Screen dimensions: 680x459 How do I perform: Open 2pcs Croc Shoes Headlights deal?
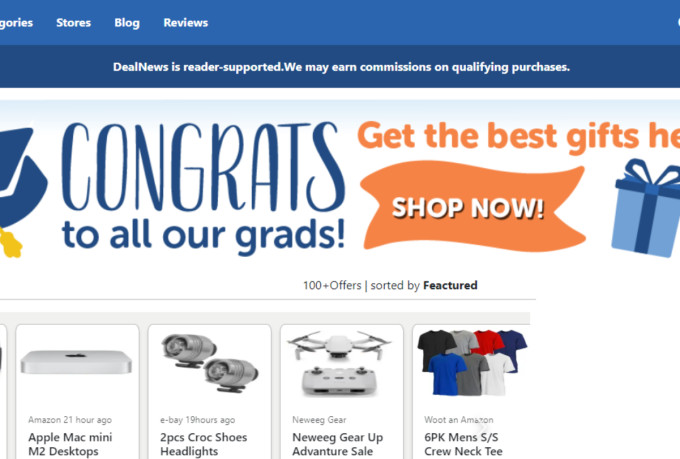[x=203, y=444]
